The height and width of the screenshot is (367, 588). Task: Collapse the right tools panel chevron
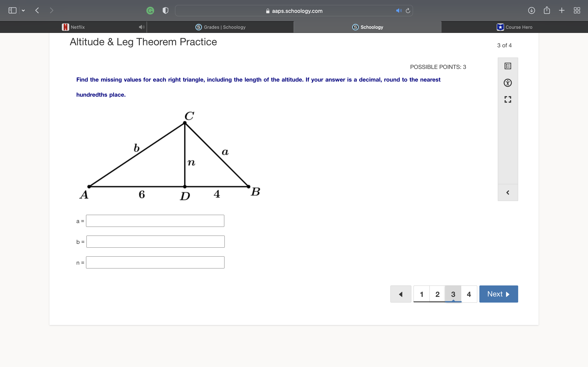[508, 192]
